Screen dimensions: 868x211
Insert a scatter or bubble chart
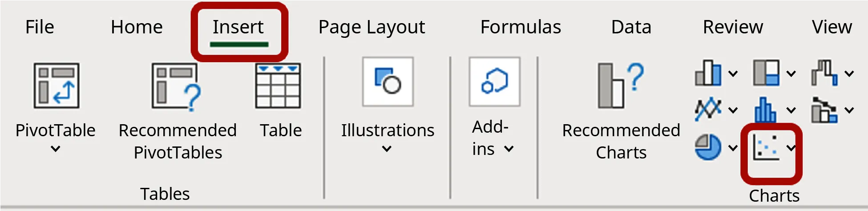click(x=766, y=147)
